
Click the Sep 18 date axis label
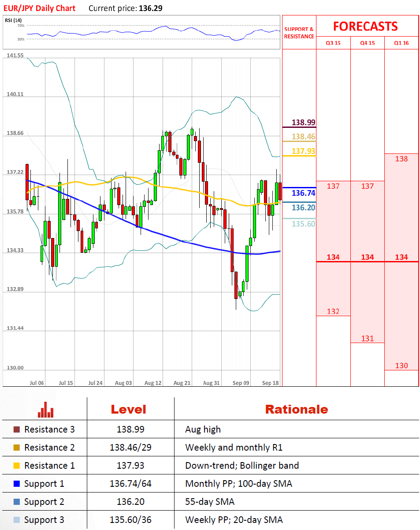270,383
